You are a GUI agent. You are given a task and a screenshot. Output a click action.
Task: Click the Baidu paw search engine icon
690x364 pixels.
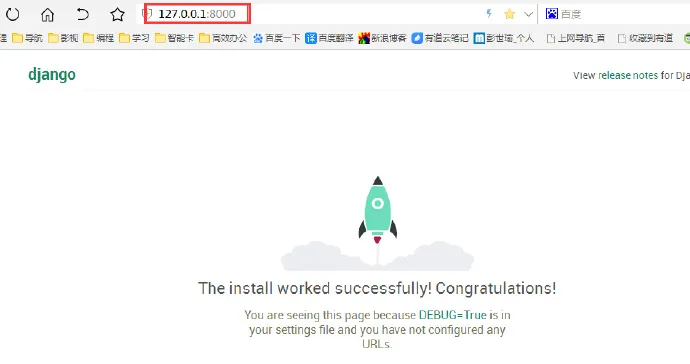[x=551, y=14]
